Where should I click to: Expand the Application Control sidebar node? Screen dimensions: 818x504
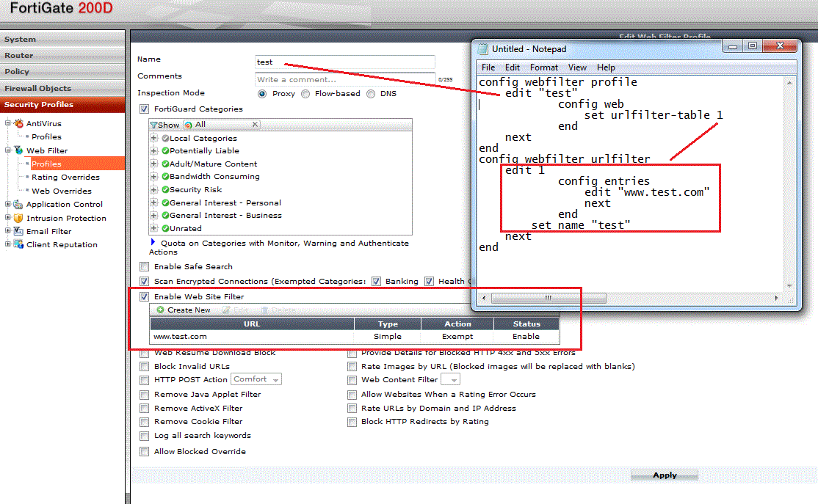(8, 204)
